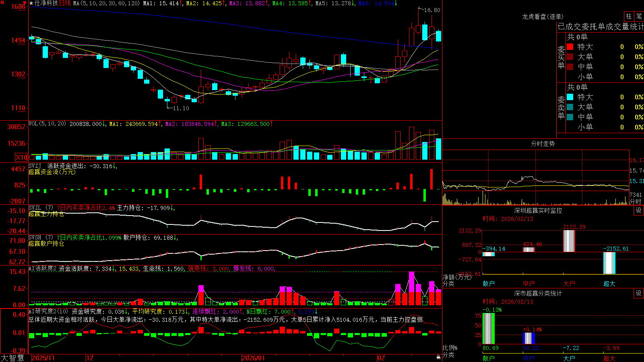The image size is (644, 362).
Task: Click the VOL(5,10,20) indicator label
Action: point(47,124)
